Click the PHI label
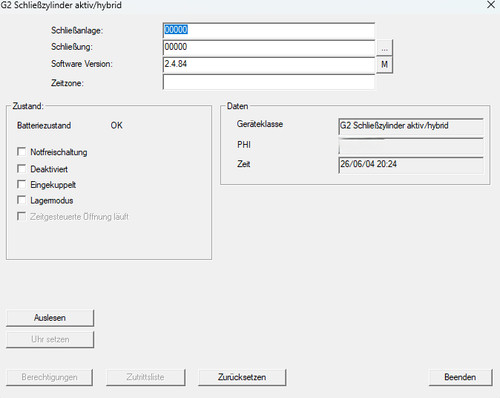This screenshot has width=500, height=398. [244, 145]
